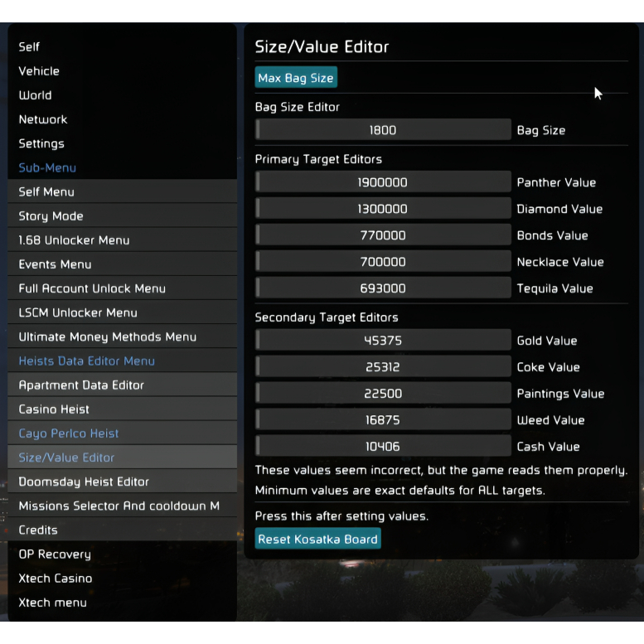Open the Vehicle menu
Viewport: 644px width, 644px height.
39,71
